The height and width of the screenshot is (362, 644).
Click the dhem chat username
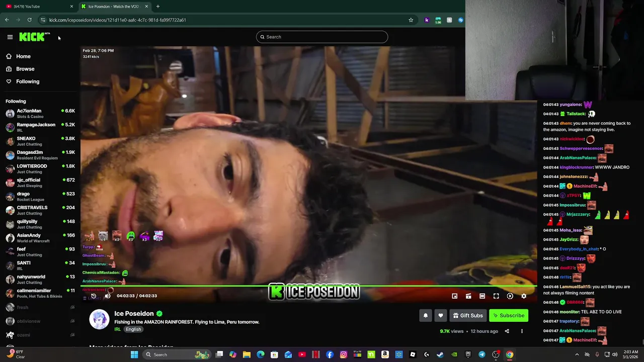tap(566, 123)
